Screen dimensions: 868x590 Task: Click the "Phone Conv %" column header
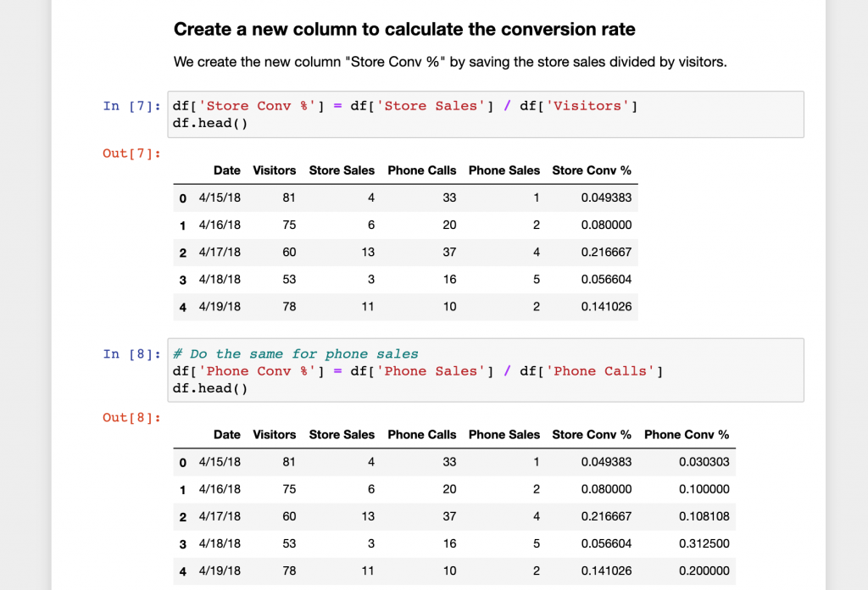[x=687, y=435]
